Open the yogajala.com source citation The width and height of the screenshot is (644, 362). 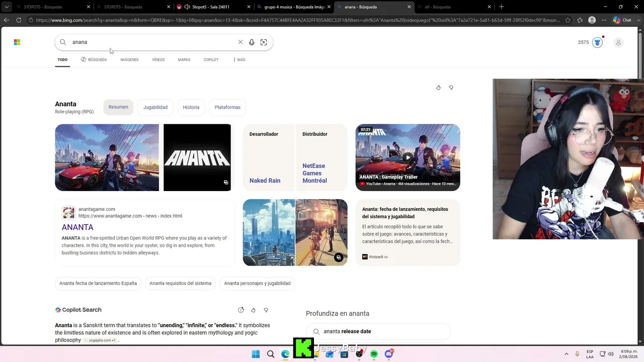101,340
